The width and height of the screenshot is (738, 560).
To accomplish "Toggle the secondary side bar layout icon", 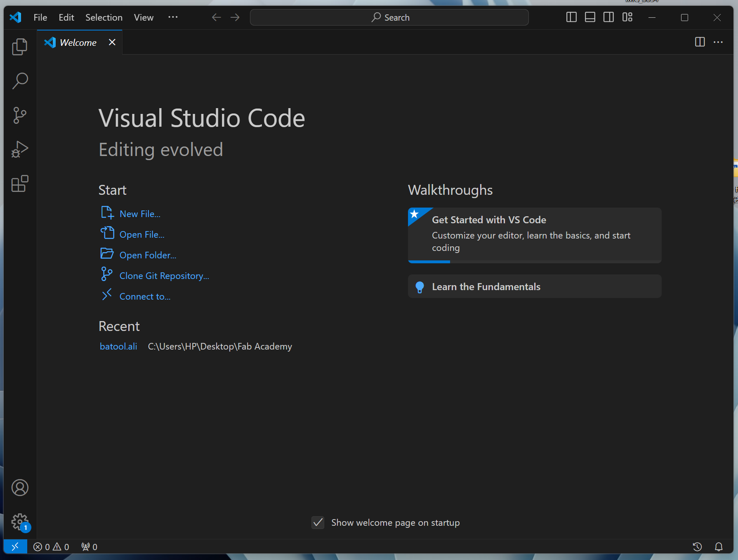I will coord(608,17).
